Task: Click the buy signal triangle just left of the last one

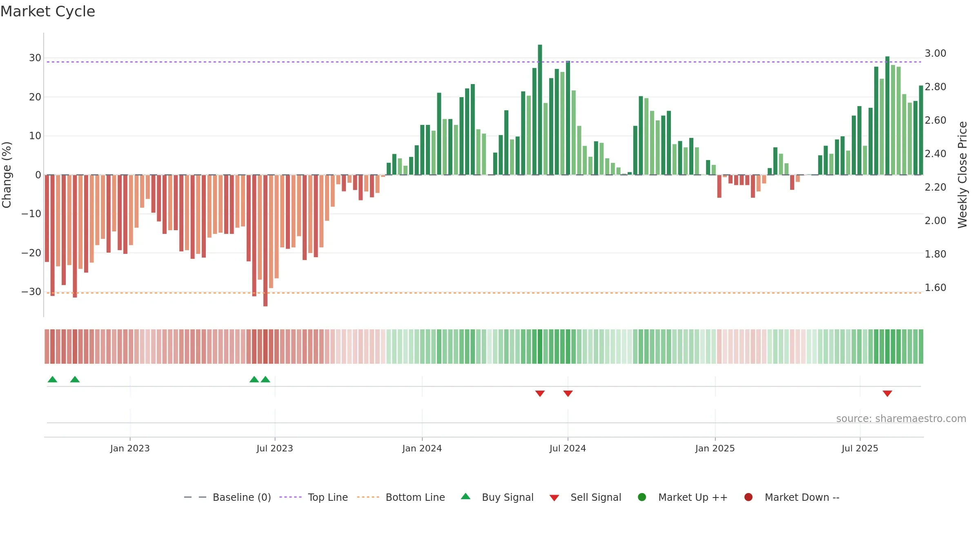Action: (x=254, y=379)
